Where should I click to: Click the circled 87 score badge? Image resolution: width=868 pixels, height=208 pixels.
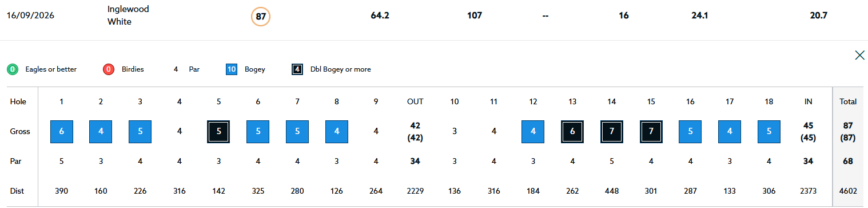[x=261, y=16]
